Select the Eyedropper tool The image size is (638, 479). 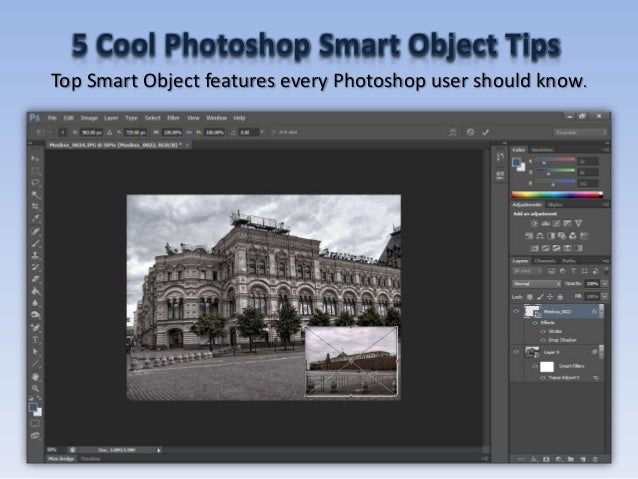tap(35, 219)
